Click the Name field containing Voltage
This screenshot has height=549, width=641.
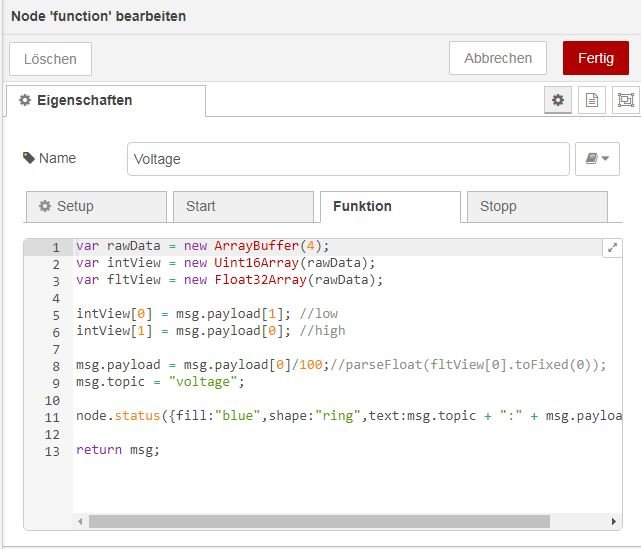(348, 158)
